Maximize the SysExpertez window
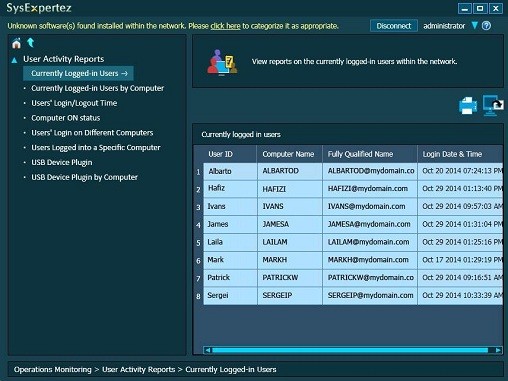 click(x=480, y=8)
